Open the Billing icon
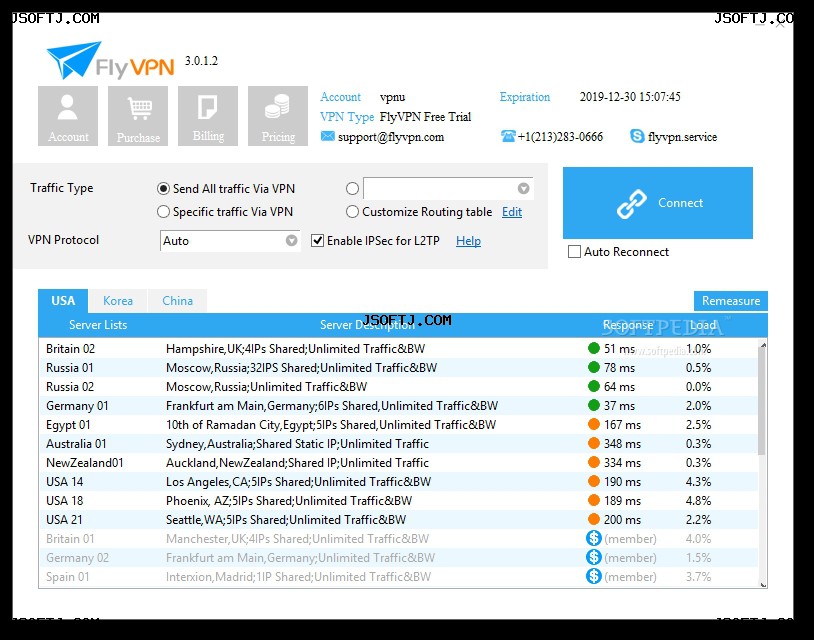 [x=208, y=116]
